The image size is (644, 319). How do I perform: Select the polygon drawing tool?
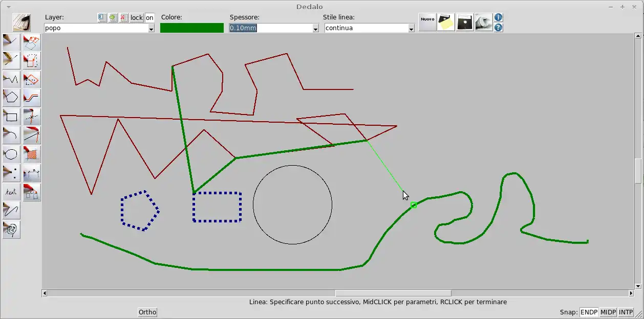click(11, 98)
